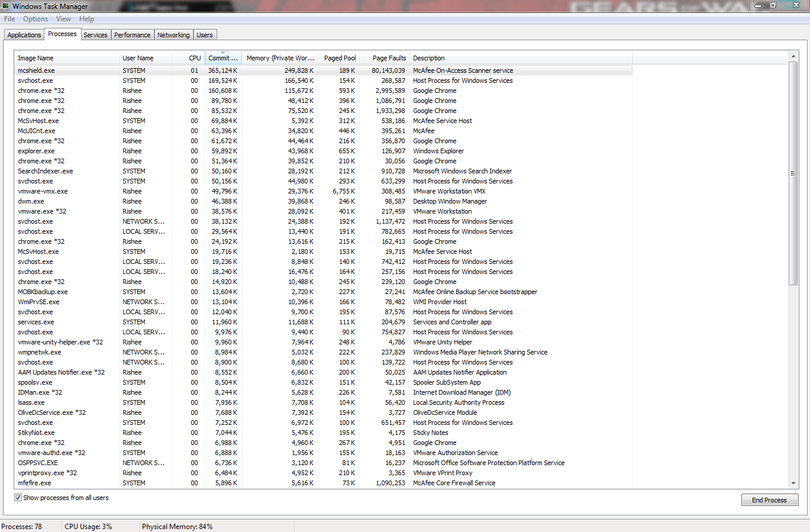
Task: Click Sticky Notes description cell
Action: coord(431,433)
